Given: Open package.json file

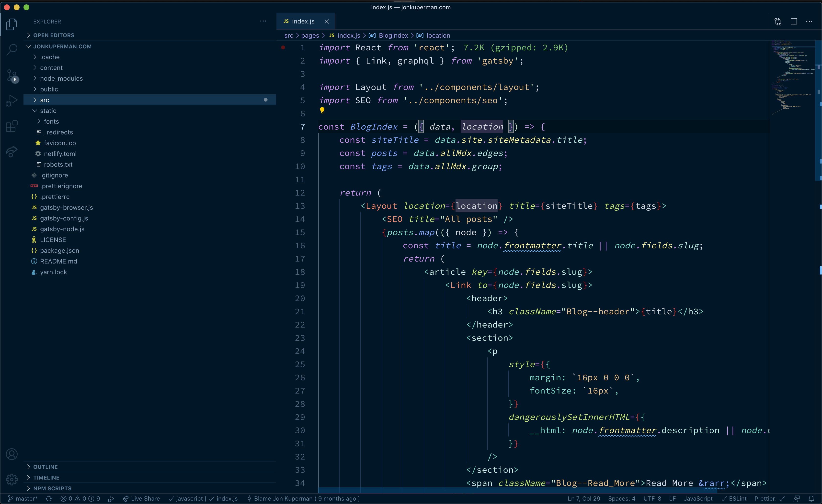Looking at the screenshot, I should [x=149, y=250].
